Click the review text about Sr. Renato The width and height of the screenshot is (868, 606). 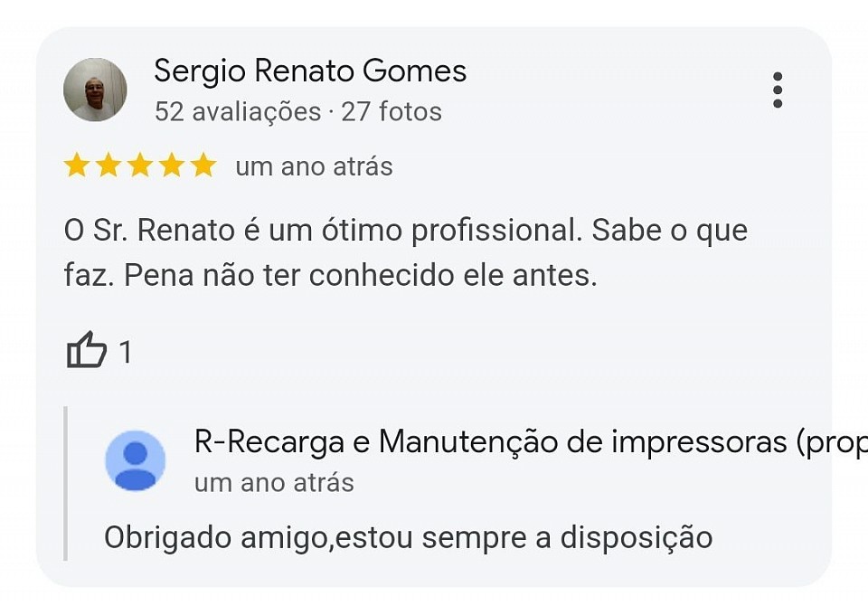pos(406,252)
